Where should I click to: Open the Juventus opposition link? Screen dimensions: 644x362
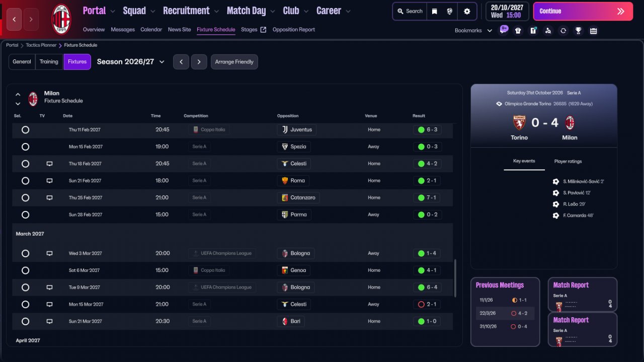(x=297, y=130)
